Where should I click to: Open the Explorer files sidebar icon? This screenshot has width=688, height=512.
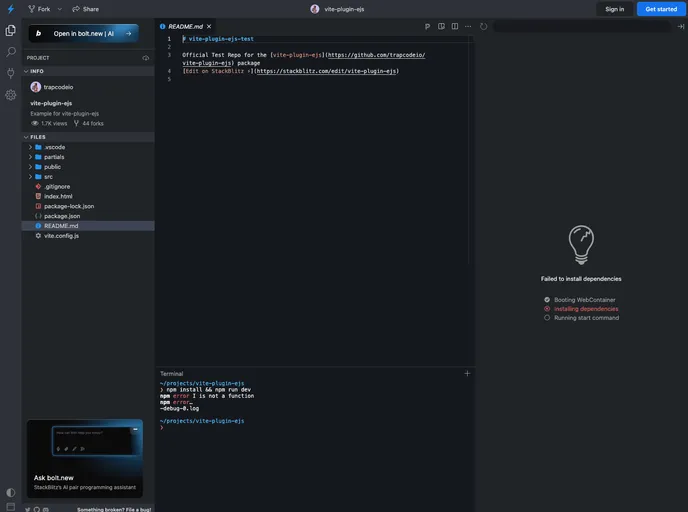pyautogui.click(x=11, y=30)
